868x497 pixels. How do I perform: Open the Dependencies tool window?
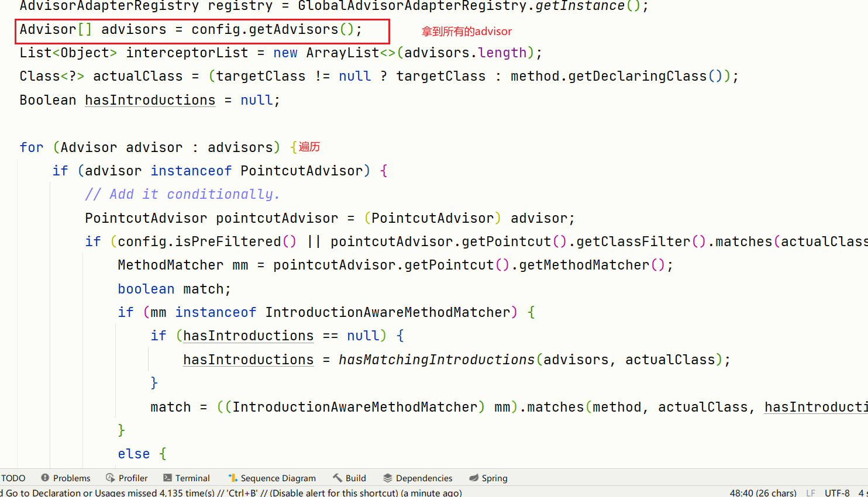(418, 478)
